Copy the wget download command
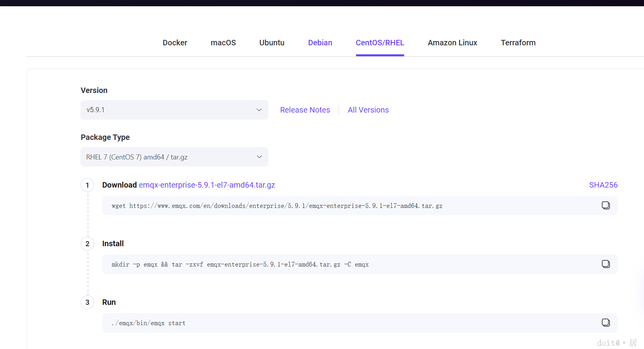 (606, 206)
